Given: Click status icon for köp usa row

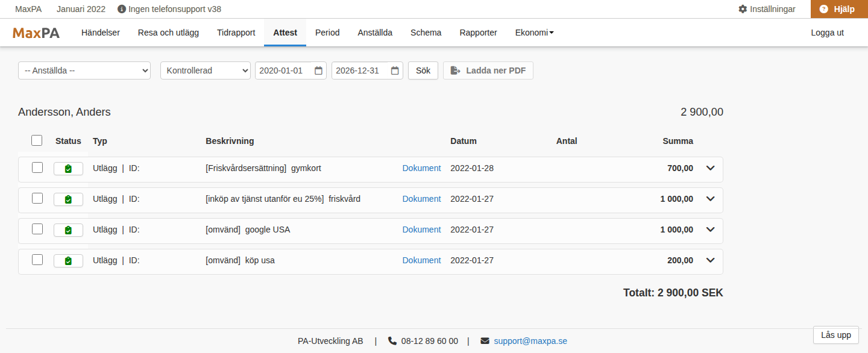Looking at the screenshot, I should (68, 261).
